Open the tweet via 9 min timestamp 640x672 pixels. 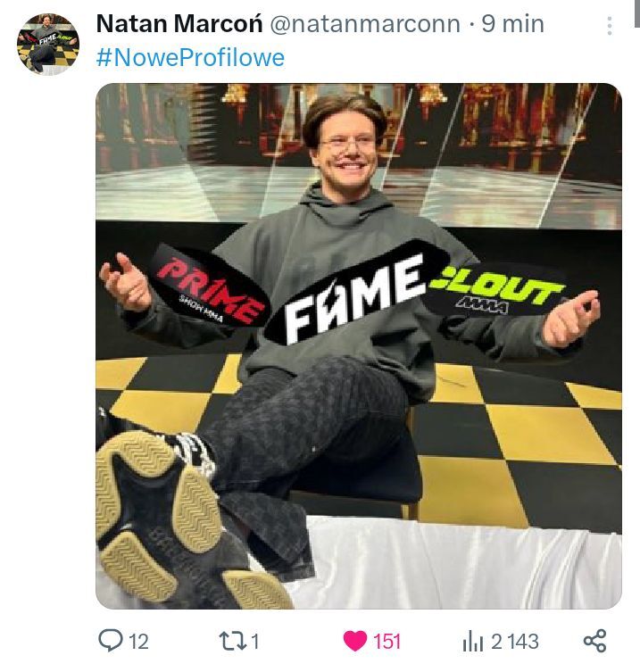coord(513,24)
